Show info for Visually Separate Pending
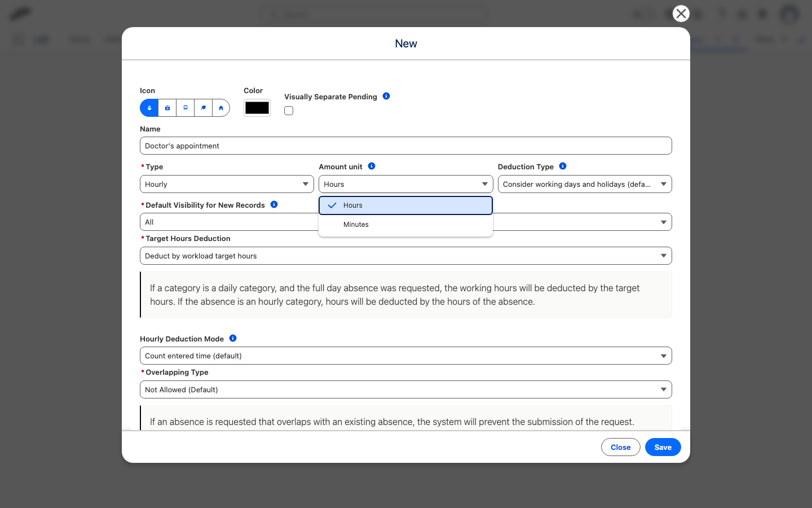Screen dimensions: 812x508 point(386,96)
